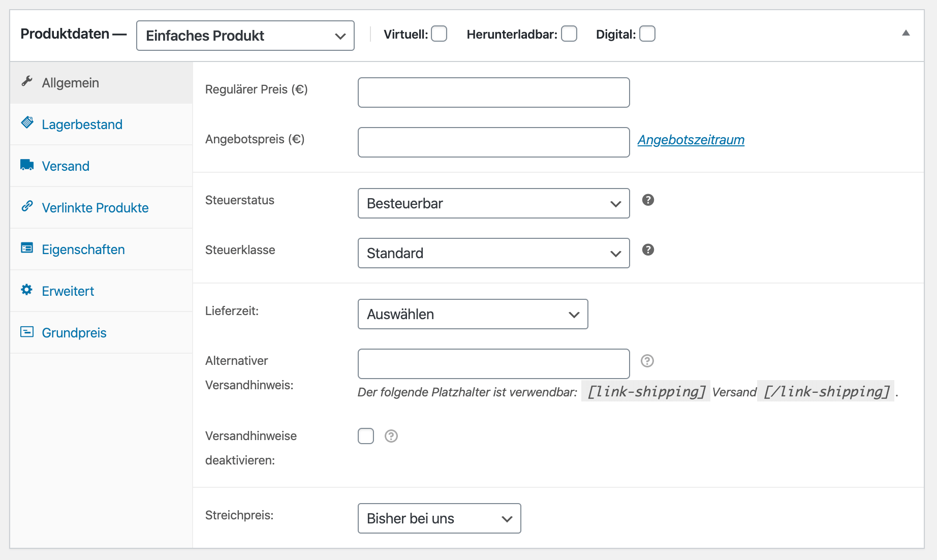Image resolution: width=937 pixels, height=560 pixels.
Task: Click the Steuerstatus label
Action: (x=240, y=200)
